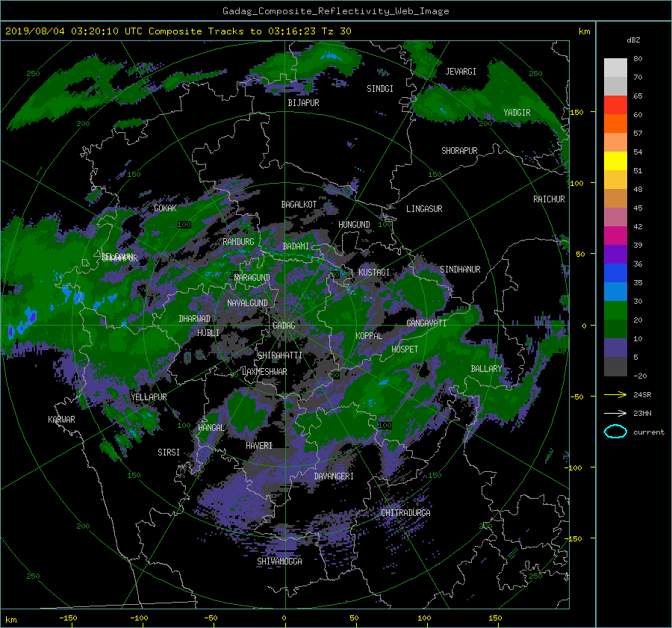The image size is (672, 628).
Task: Click the DAVANGERI city label
Action: click(x=334, y=476)
